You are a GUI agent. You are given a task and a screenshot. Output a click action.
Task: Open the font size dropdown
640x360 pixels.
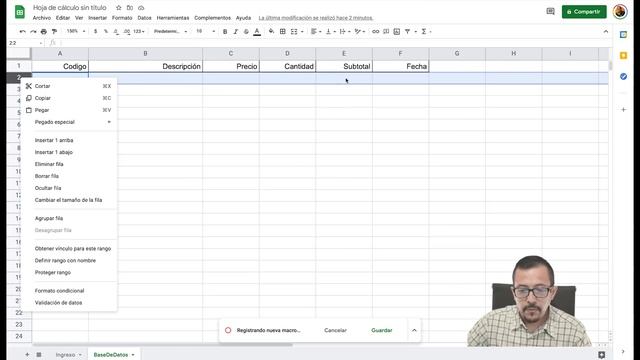pyautogui.click(x=205, y=31)
